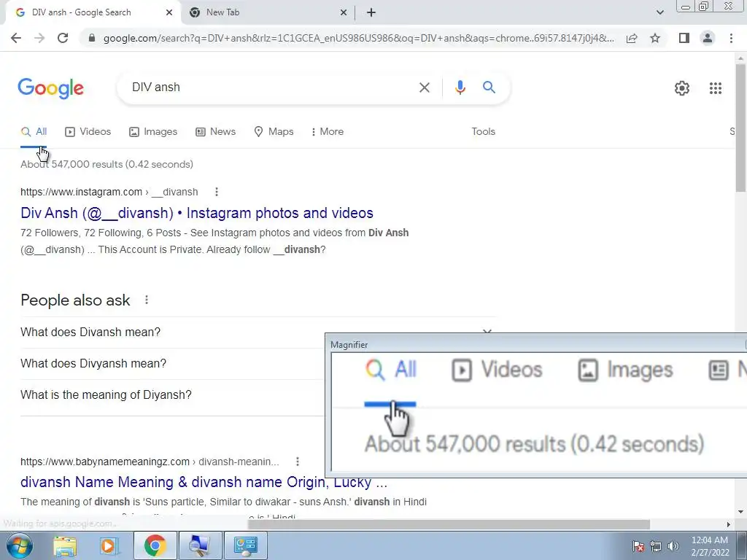Click the vertical scrollbar thumb
This screenshot has width=747, height=560.
[740, 128]
